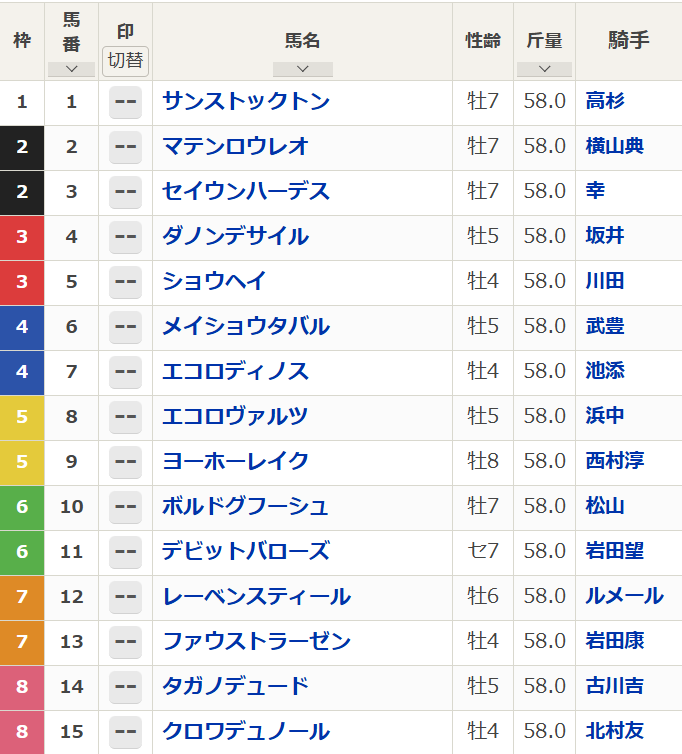Select jockey link 横山典
The height and width of the screenshot is (754, 682).
pos(614,147)
